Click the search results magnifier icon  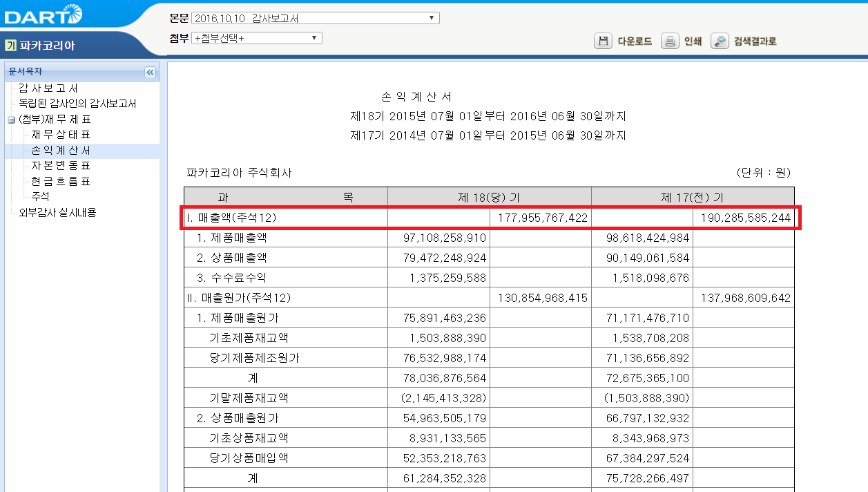(x=720, y=41)
